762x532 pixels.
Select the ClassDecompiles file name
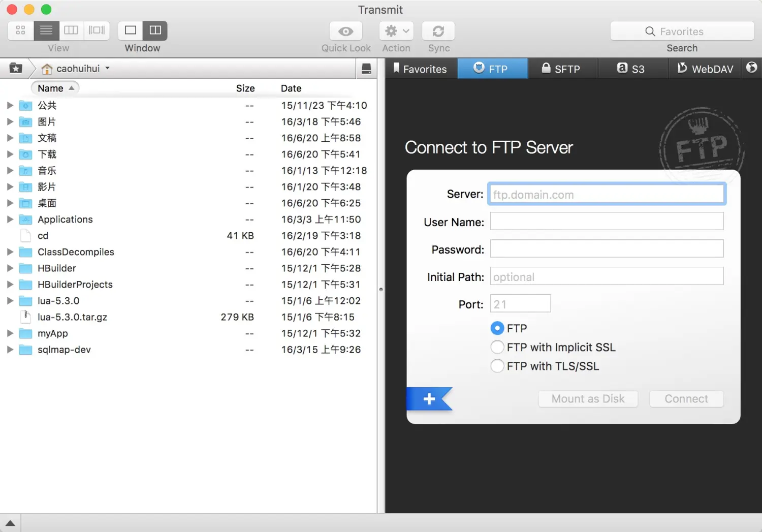76,252
